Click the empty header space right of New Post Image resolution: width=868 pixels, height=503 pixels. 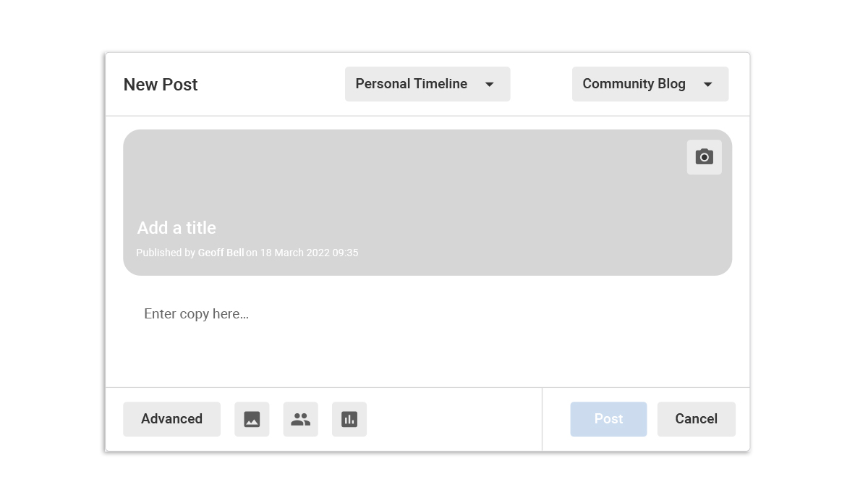pos(271,85)
